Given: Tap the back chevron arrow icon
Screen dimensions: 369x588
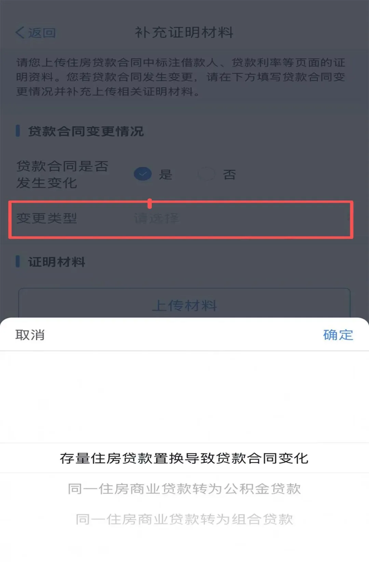Looking at the screenshot, I should (20, 33).
